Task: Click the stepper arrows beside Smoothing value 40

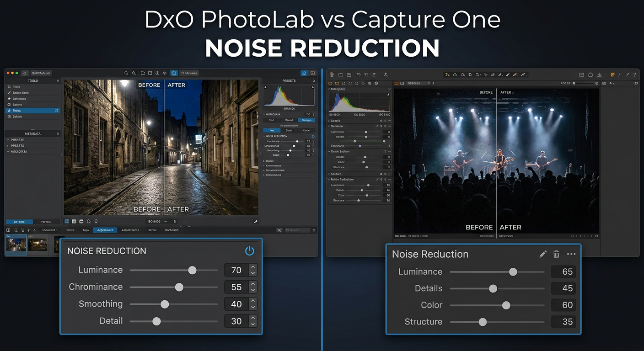Action: click(x=252, y=304)
